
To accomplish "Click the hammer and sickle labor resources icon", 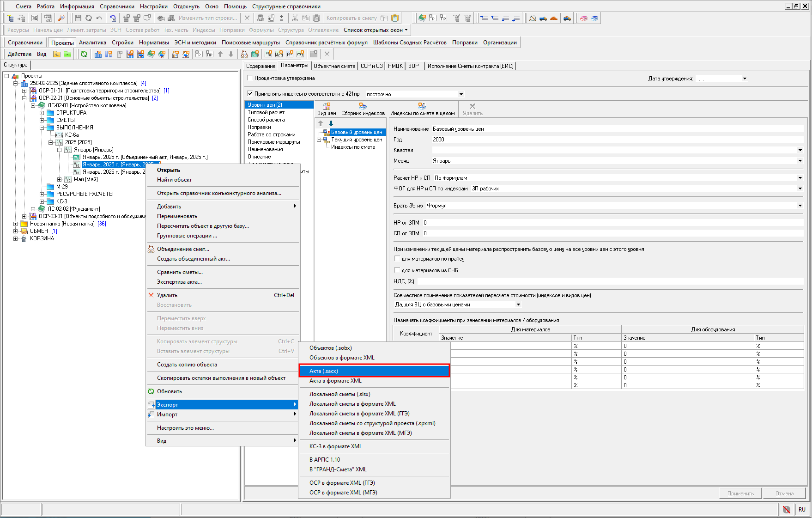I will tap(532, 18).
